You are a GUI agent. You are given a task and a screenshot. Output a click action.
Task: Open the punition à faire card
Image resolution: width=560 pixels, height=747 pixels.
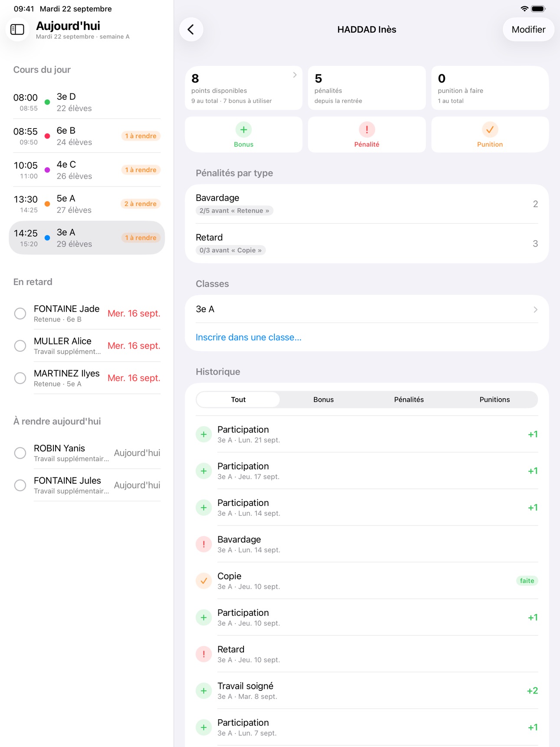click(490, 88)
